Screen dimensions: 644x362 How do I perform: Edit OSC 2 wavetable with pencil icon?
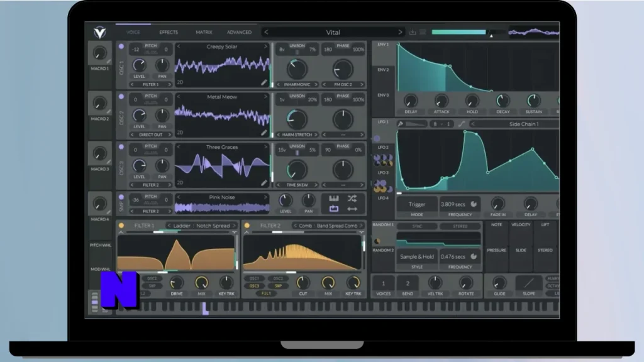(x=264, y=133)
